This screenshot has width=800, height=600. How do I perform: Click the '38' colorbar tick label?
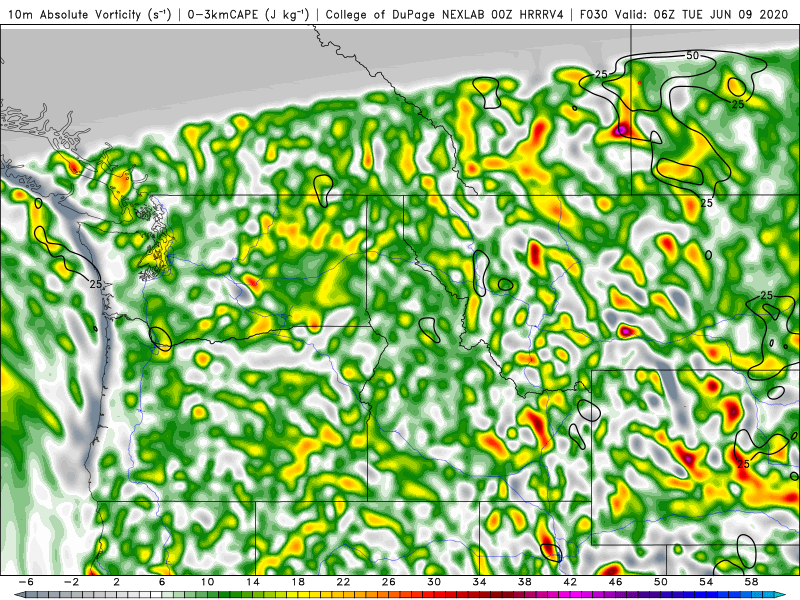pyautogui.click(x=525, y=582)
